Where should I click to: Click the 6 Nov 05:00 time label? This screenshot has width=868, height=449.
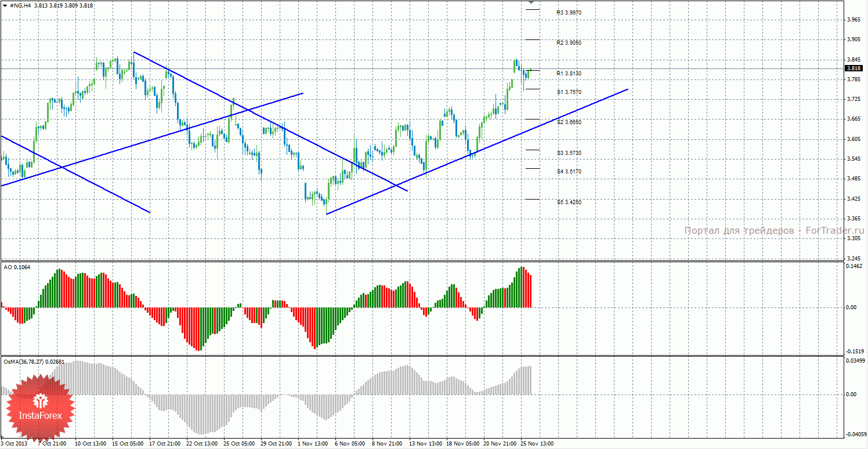(x=349, y=444)
